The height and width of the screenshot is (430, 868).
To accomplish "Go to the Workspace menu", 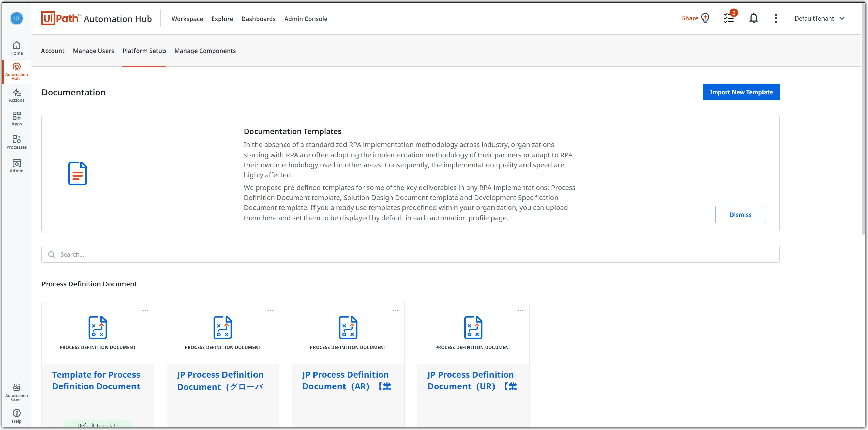I will (187, 19).
